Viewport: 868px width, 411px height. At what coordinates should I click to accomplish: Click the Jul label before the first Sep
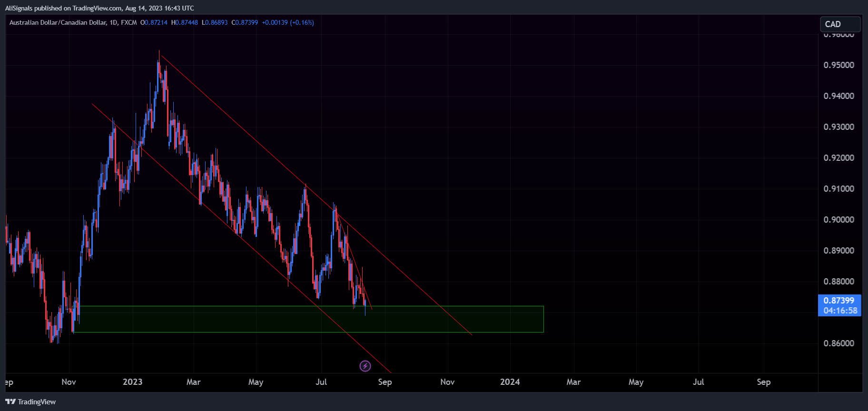(x=321, y=382)
